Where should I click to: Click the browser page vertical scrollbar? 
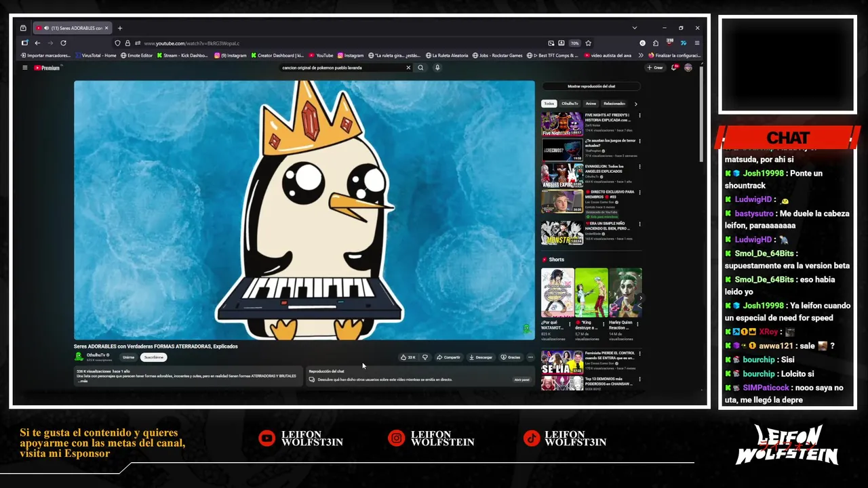[x=702, y=115]
